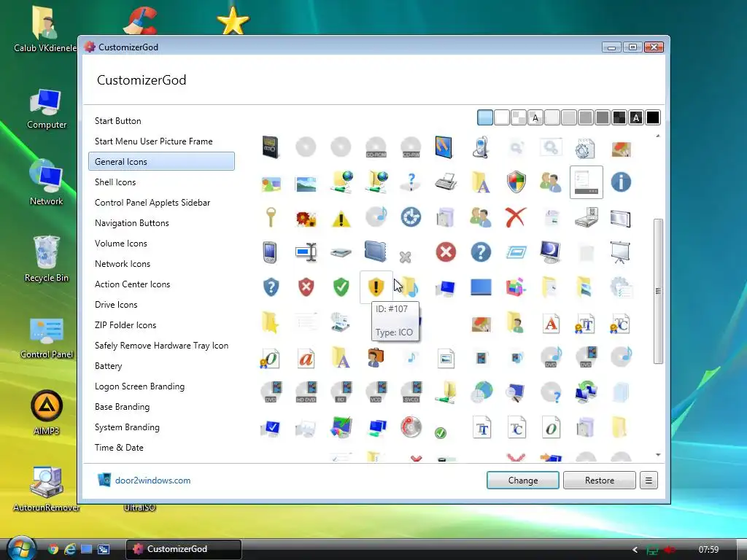Select the General Icons category
Viewport: 747px width, 560px height.
point(161,161)
